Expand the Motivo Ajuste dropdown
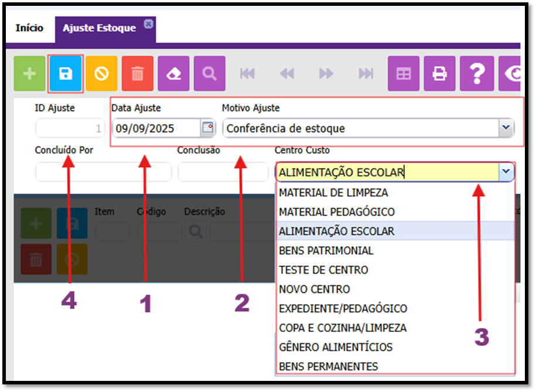Viewport: 536px width, 392px height. tap(504, 128)
